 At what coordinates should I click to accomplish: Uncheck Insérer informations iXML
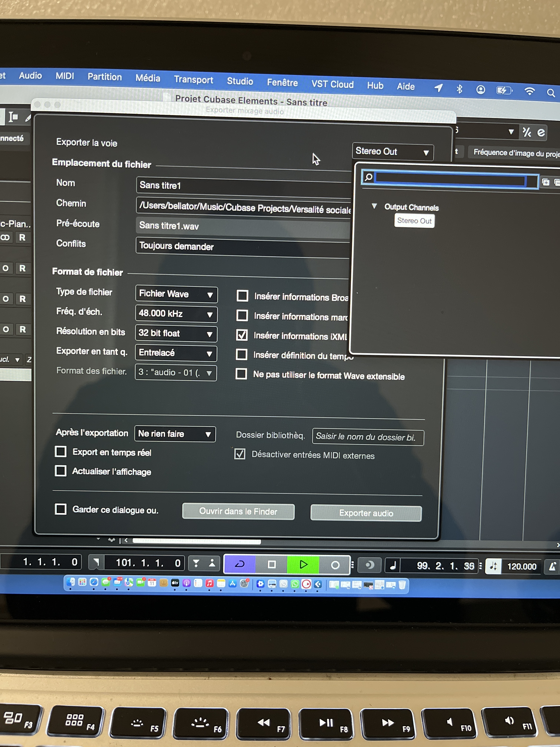tap(242, 335)
